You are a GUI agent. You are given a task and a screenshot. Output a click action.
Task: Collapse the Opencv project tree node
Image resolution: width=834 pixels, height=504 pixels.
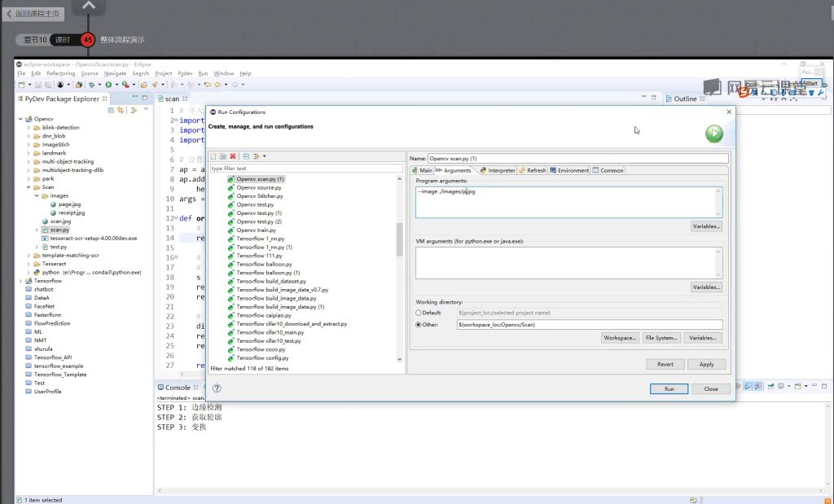(20, 119)
